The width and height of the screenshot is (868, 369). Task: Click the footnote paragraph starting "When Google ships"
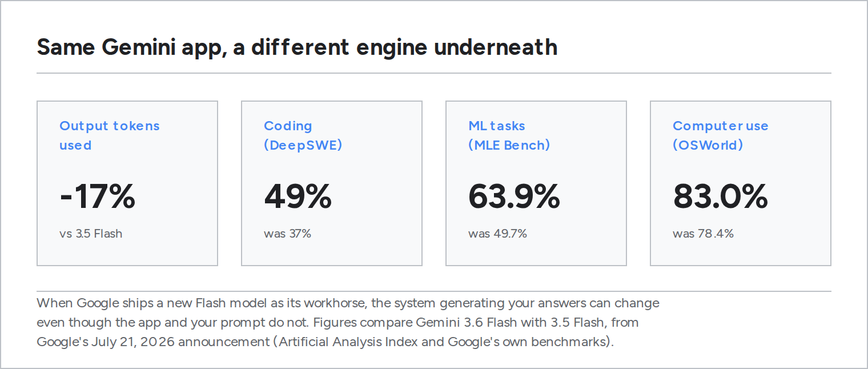pos(348,322)
